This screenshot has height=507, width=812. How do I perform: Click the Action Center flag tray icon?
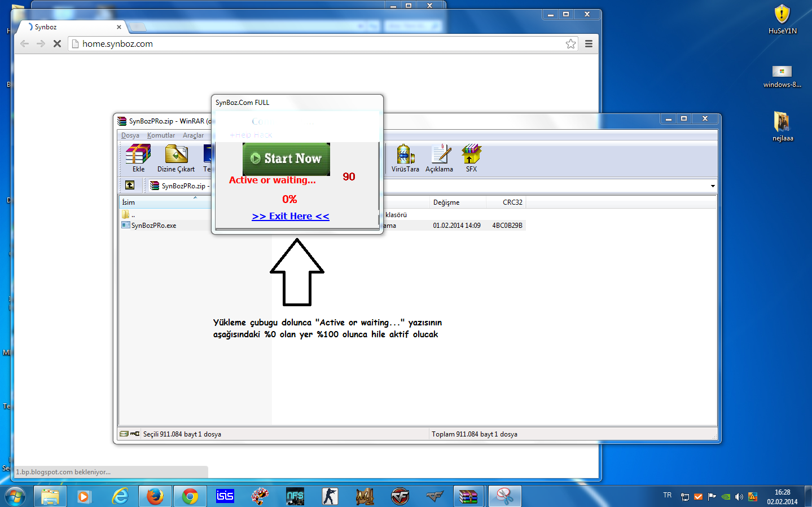click(712, 497)
